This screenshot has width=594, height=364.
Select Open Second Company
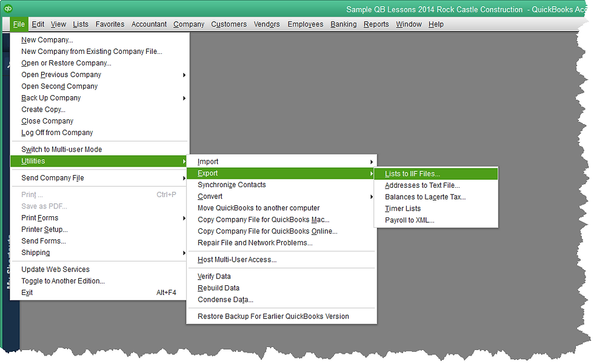click(x=99, y=86)
